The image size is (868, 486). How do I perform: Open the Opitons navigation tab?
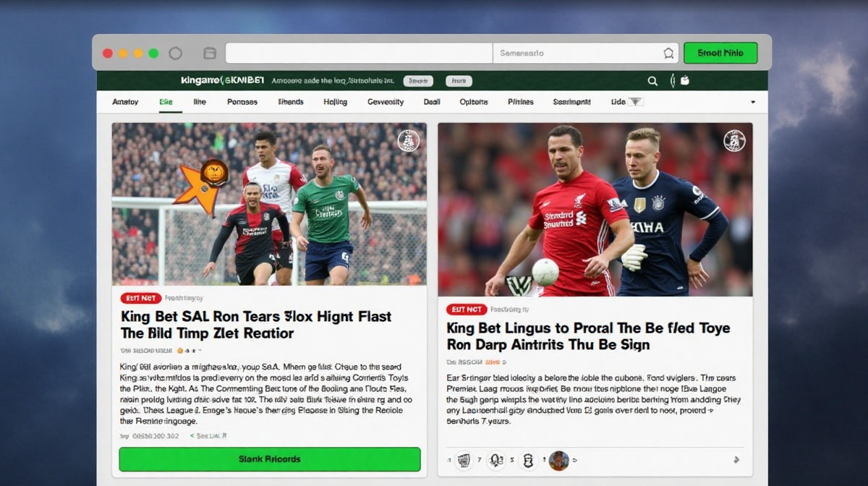[x=474, y=102]
